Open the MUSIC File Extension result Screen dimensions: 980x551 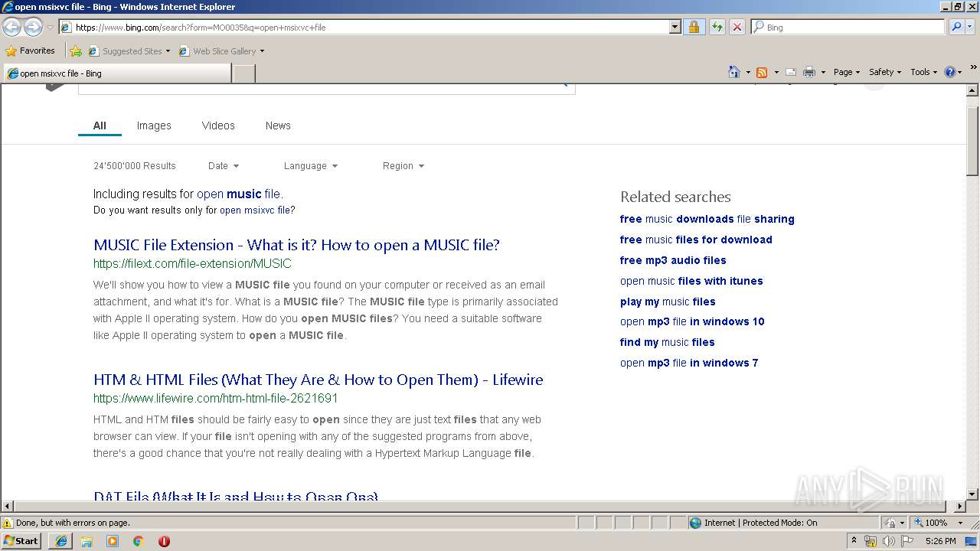[x=296, y=245]
